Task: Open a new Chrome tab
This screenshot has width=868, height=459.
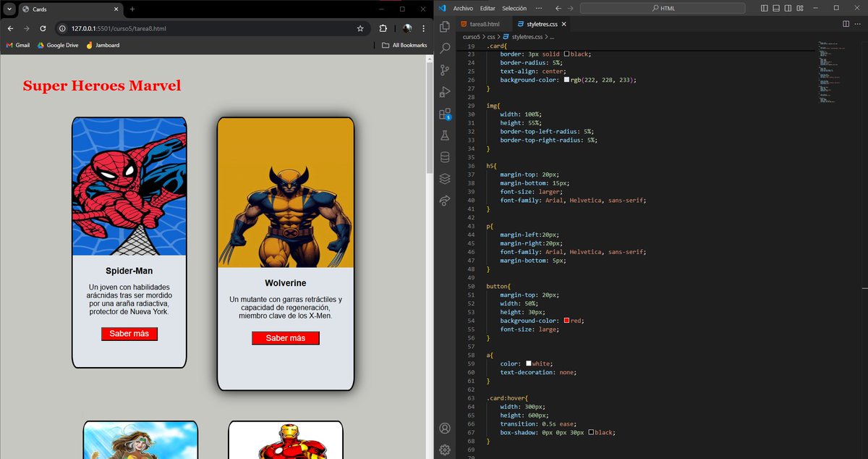Action: point(132,9)
